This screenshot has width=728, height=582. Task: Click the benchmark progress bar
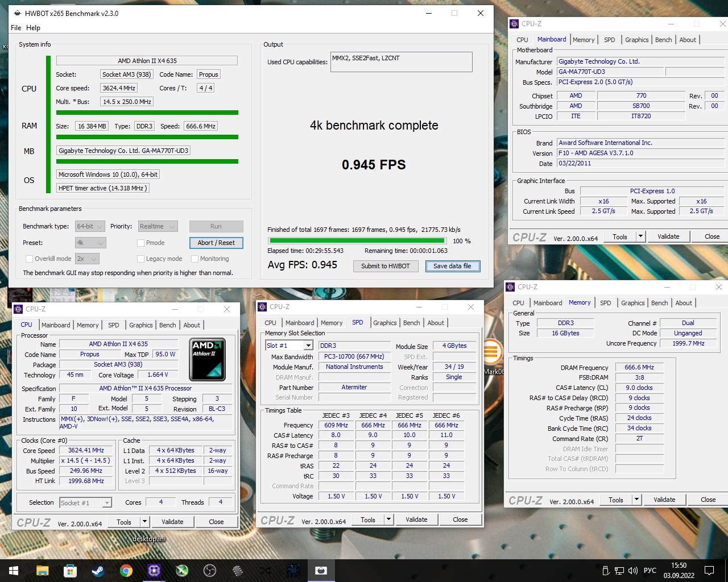(358, 241)
